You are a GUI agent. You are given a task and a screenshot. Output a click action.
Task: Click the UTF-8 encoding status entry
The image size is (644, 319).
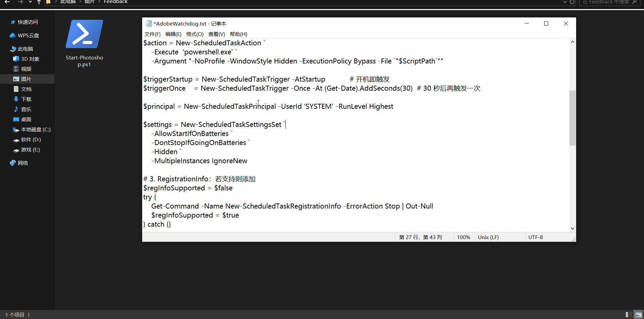tap(535, 237)
